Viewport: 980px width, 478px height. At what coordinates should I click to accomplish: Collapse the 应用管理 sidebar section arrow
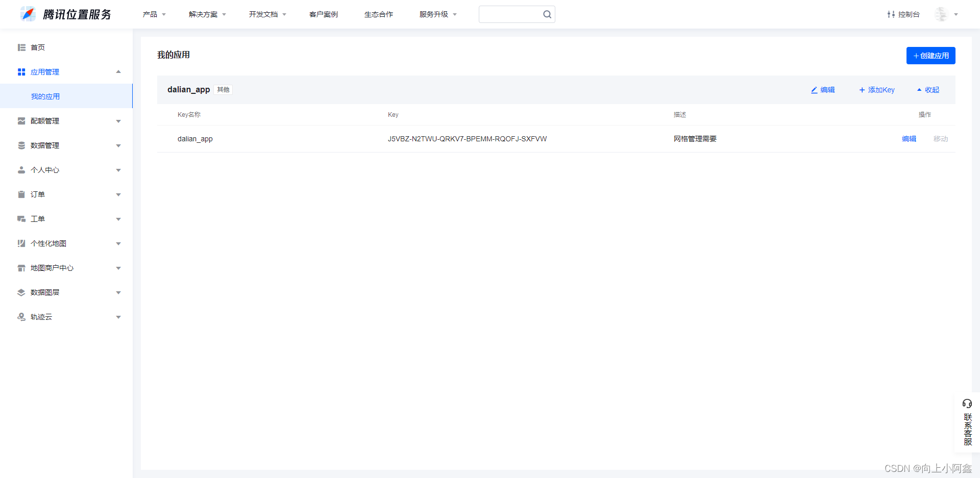coord(118,72)
